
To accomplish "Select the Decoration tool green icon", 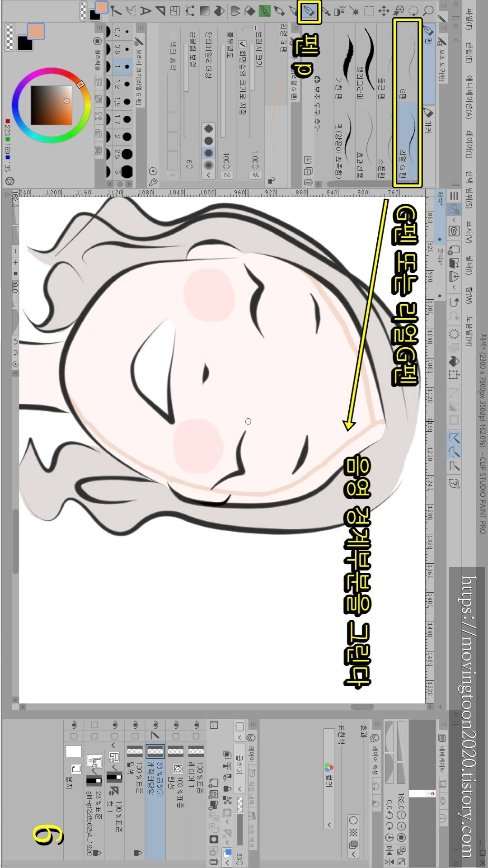I will click(265, 11).
